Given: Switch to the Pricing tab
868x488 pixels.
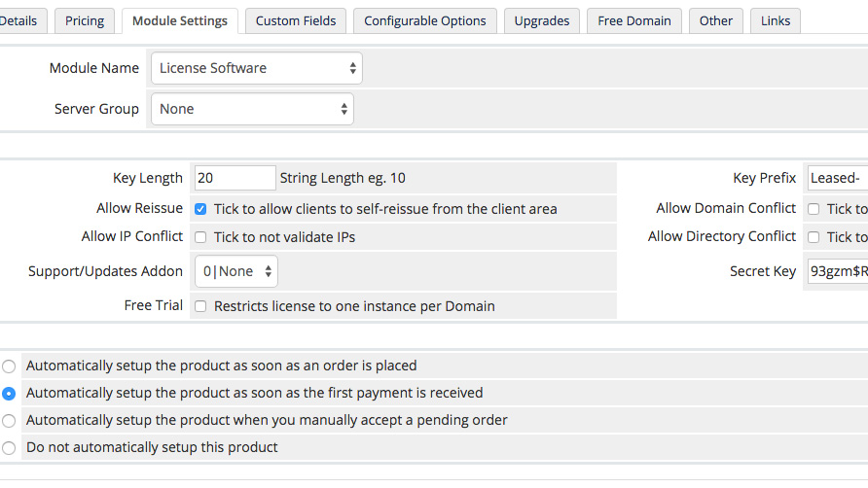Looking at the screenshot, I should (85, 20).
